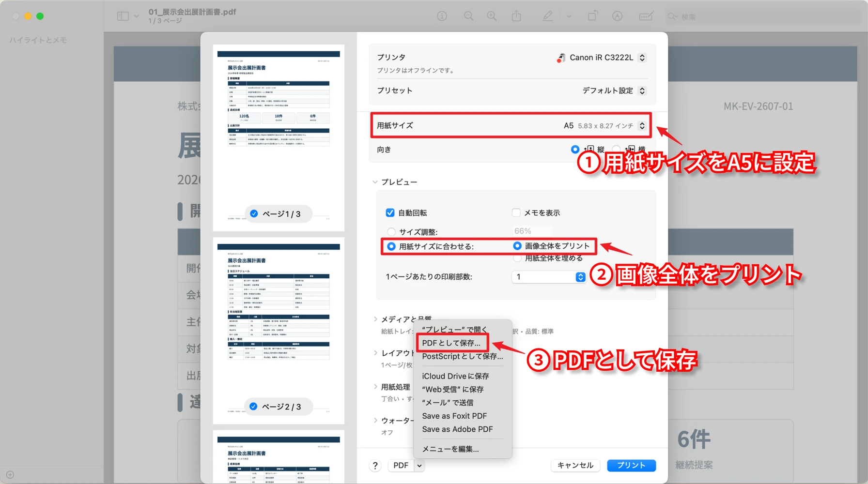
Task: Click the form fill icon in toolbar
Action: click(646, 16)
